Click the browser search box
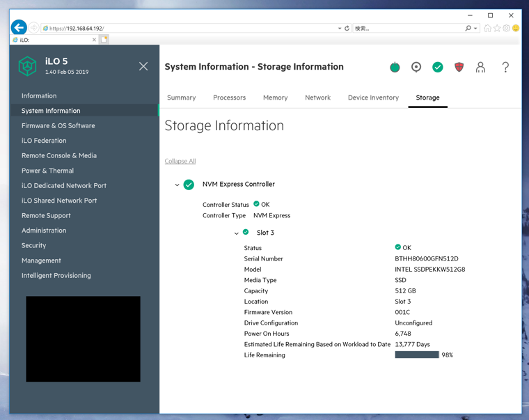 pyautogui.click(x=408, y=29)
